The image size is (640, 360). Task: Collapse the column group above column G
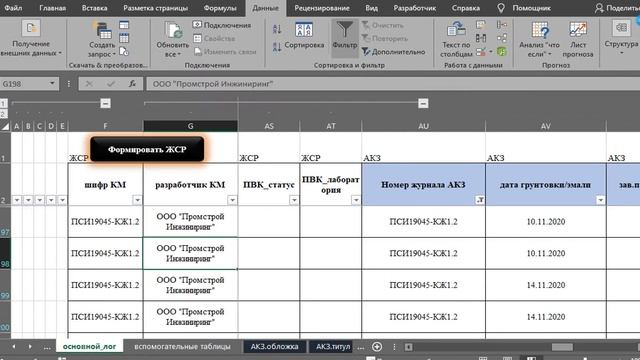[x=105, y=103]
